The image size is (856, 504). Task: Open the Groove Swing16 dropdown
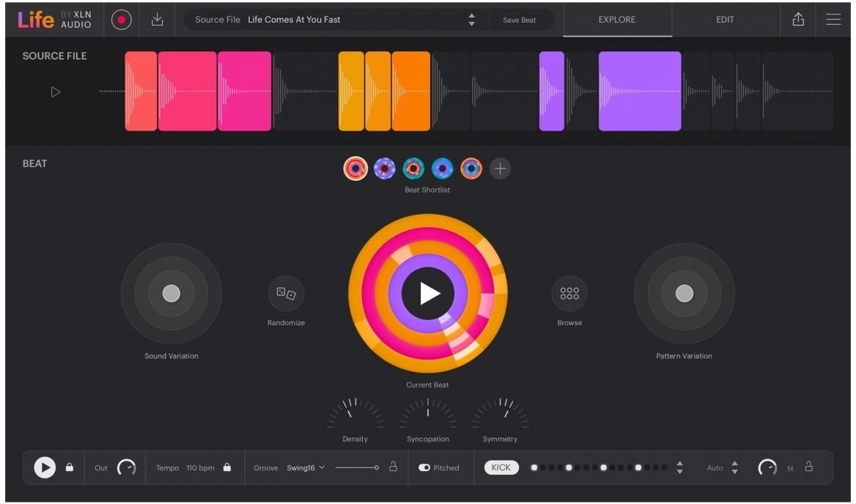pos(306,467)
